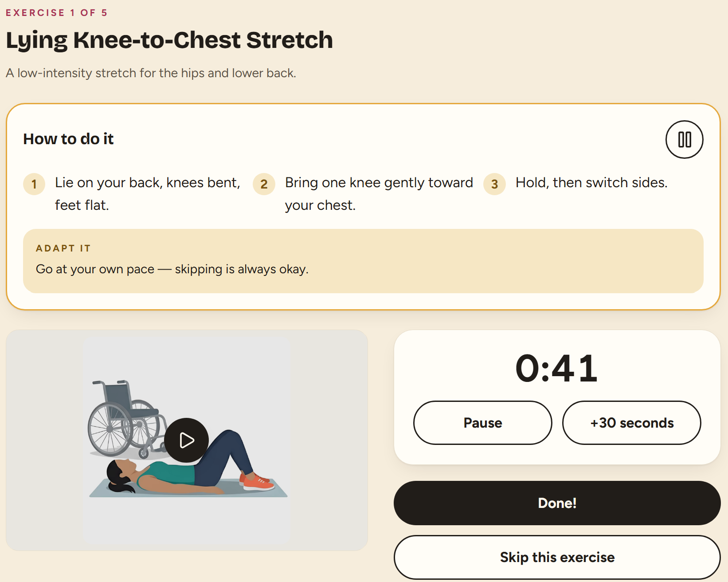728x582 pixels.
Task: Click step 1 number badge
Action: (34, 184)
